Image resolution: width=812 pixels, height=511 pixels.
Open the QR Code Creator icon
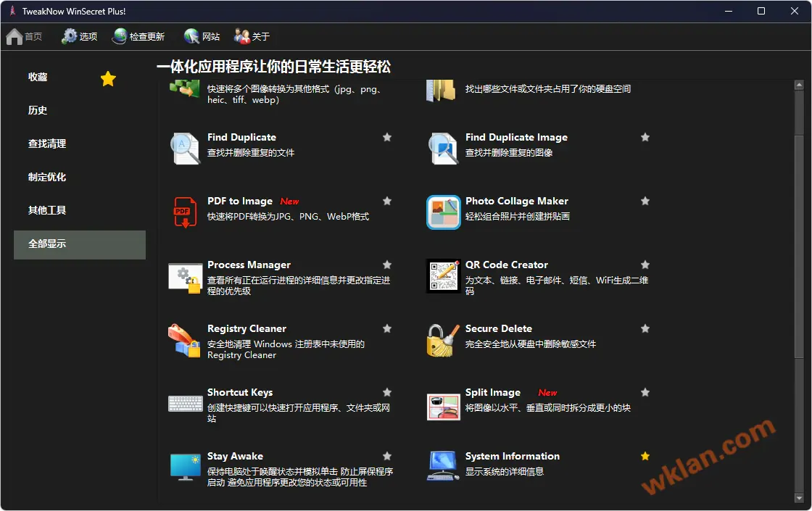tap(443, 276)
